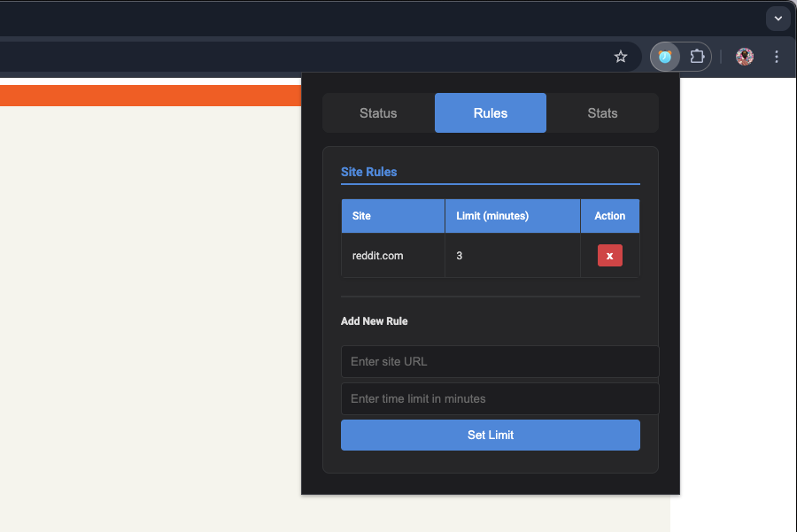Viewport: 797px width, 532px height.
Task: Click the Site column header
Action: [x=392, y=216]
